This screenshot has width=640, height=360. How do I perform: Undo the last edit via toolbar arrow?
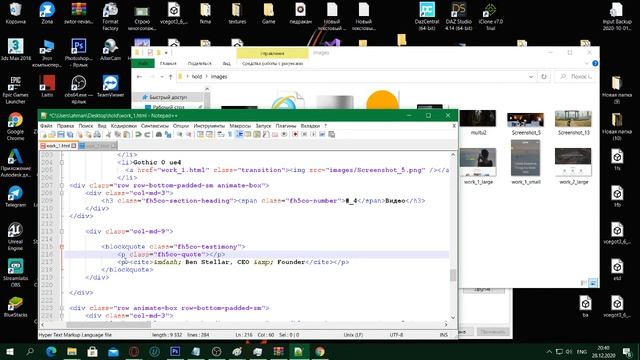[x=138, y=134]
